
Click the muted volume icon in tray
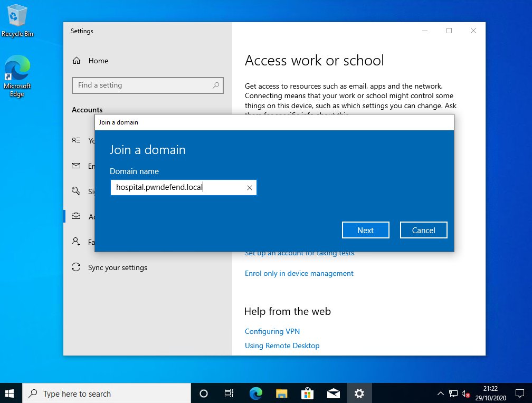pyautogui.click(x=465, y=394)
